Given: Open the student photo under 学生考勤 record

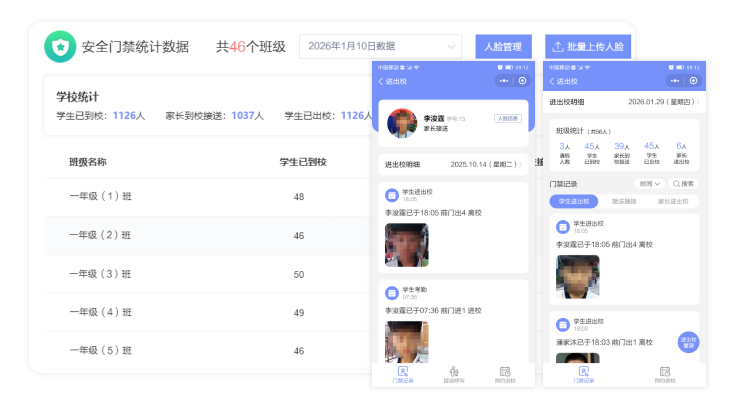Looking at the screenshot, I should click(407, 341).
